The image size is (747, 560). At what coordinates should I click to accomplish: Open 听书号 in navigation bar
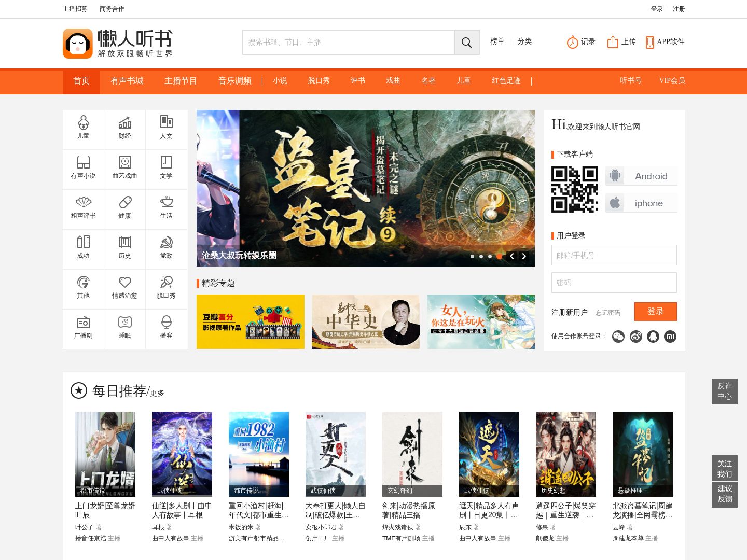(631, 81)
